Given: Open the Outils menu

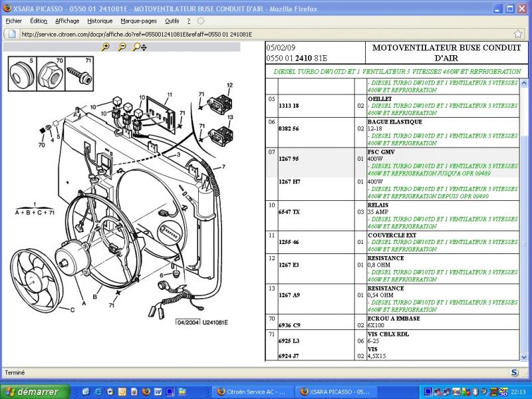Looking at the screenshot, I should point(172,21).
